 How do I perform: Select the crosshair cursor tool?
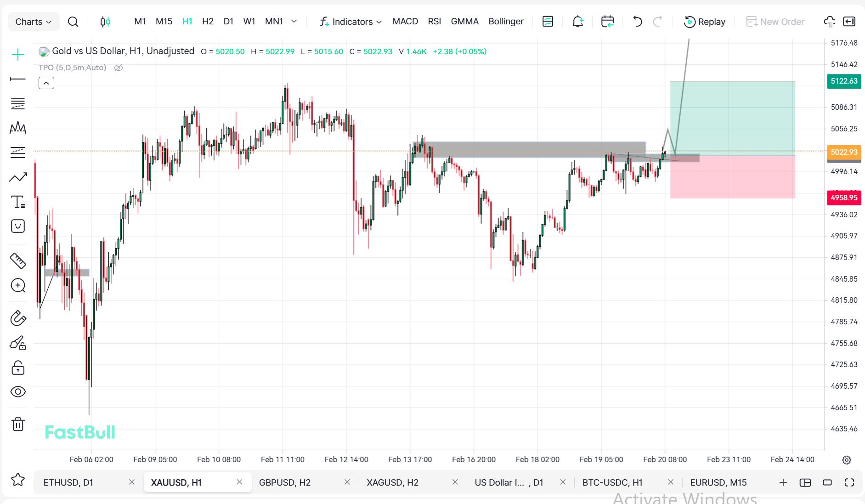18,55
